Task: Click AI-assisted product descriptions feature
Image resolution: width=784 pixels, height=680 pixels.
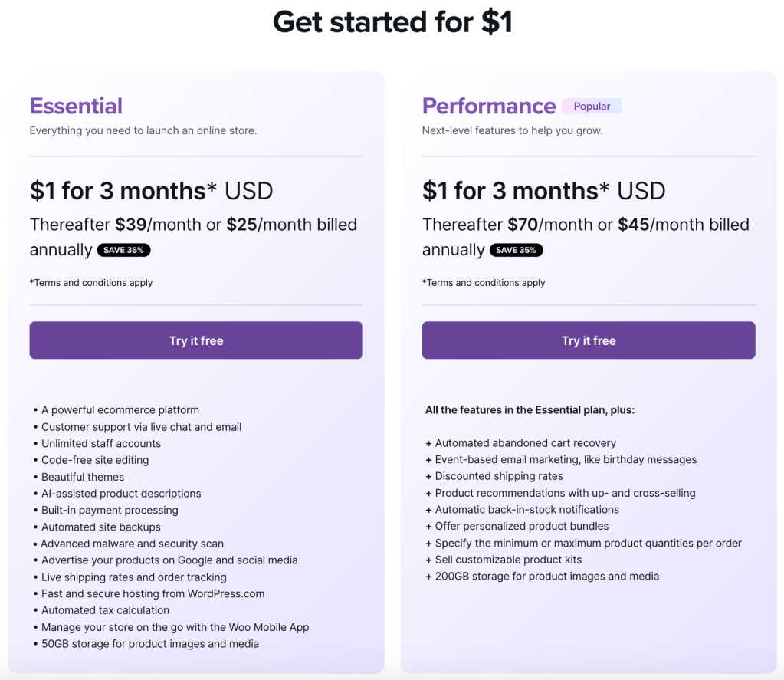Action: coord(121,494)
